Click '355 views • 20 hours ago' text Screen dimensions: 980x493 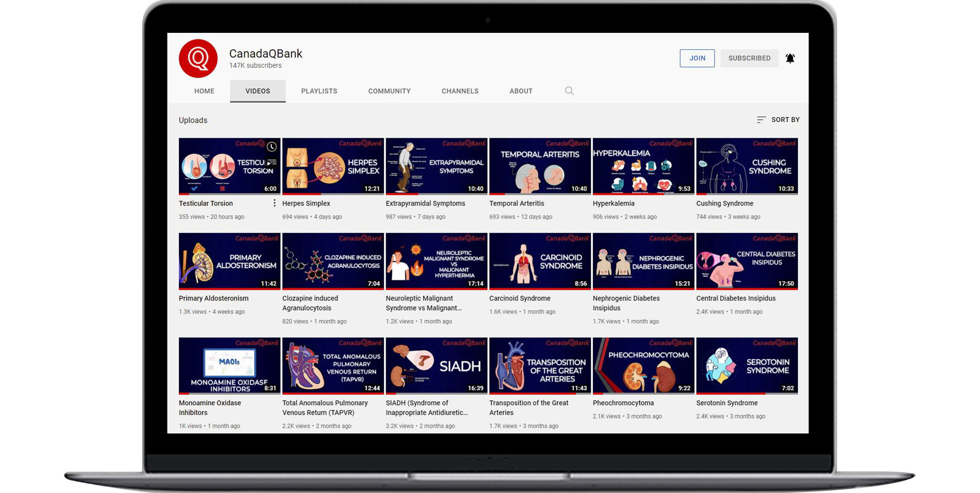pyautogui.click(x=212, y=217)
